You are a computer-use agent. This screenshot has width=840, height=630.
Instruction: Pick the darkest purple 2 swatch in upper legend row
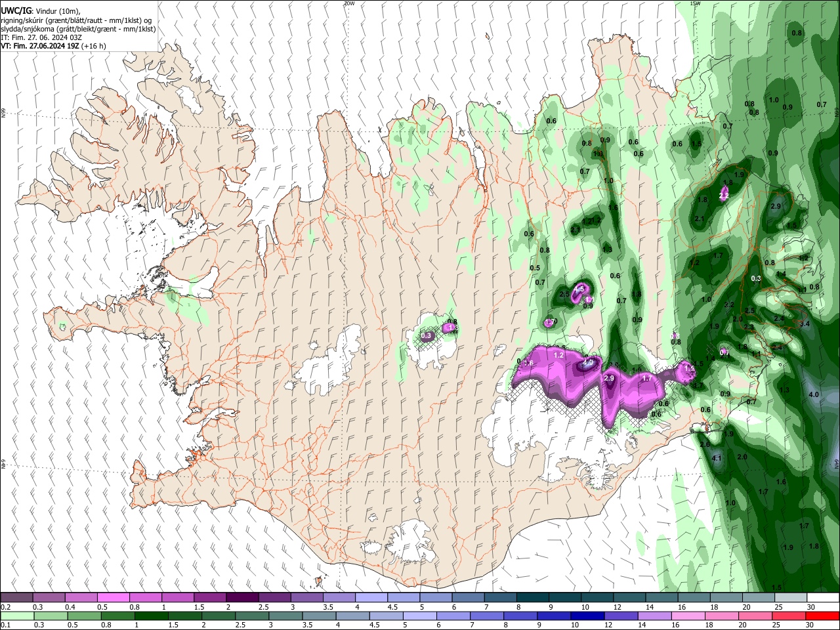(242, 598)
